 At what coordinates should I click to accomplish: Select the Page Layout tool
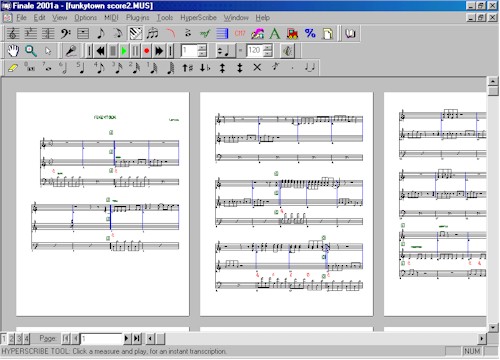click(x=328, y=33)
